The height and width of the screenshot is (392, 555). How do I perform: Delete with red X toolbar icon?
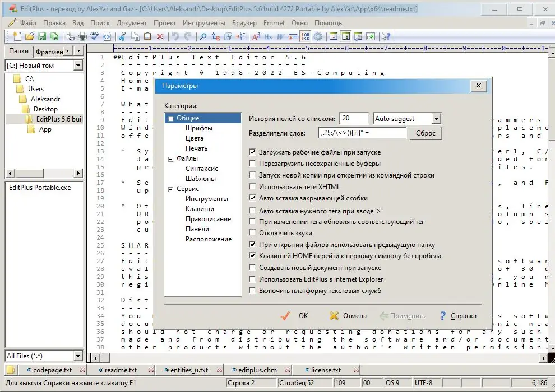click(x=160, y=36)
